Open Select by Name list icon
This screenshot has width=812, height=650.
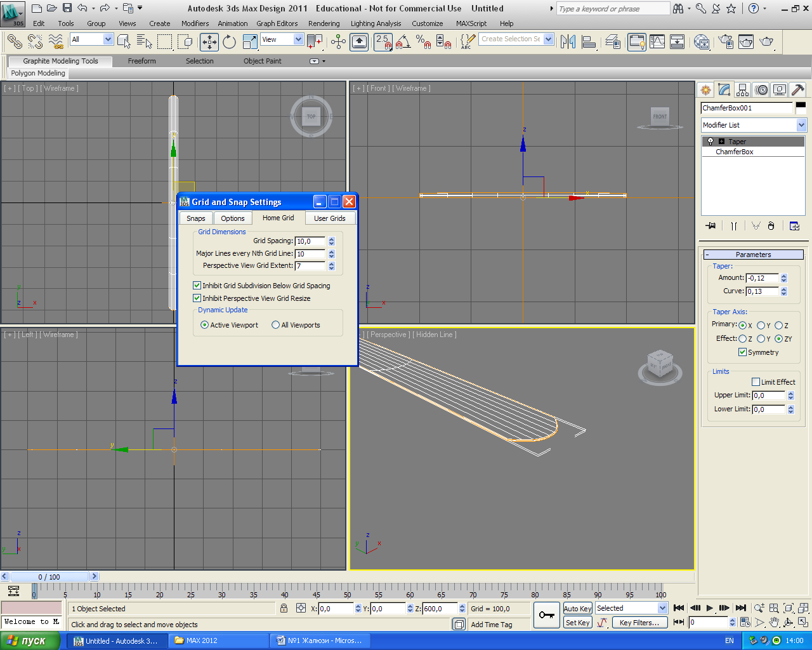click(x=145, y=42)
